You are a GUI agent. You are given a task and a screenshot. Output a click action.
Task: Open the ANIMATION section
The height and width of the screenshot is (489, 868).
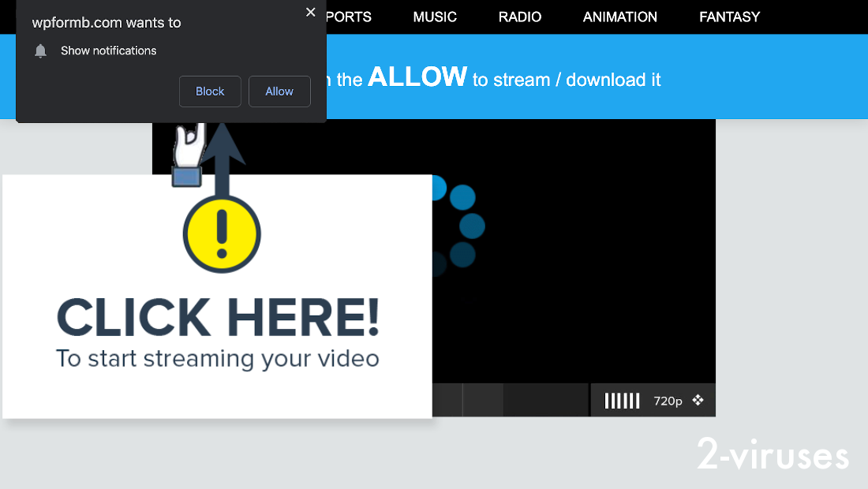click(x=619, y=17)
